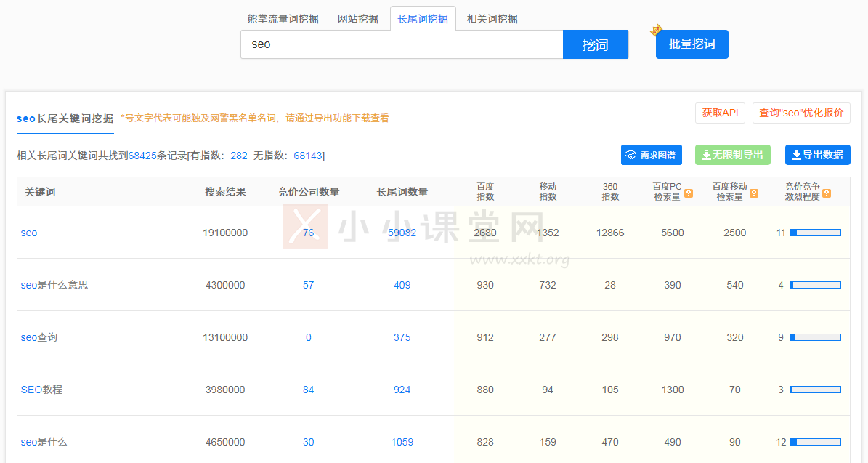Click search result value 4650000
This screenshot has height=463, width=868.
click(225, 442)
